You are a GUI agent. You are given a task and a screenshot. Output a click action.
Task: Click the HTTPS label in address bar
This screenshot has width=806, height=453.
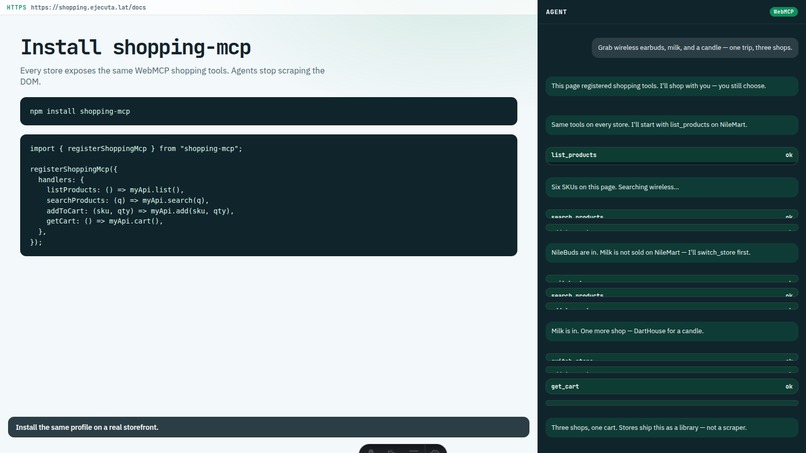pos(16,7)
